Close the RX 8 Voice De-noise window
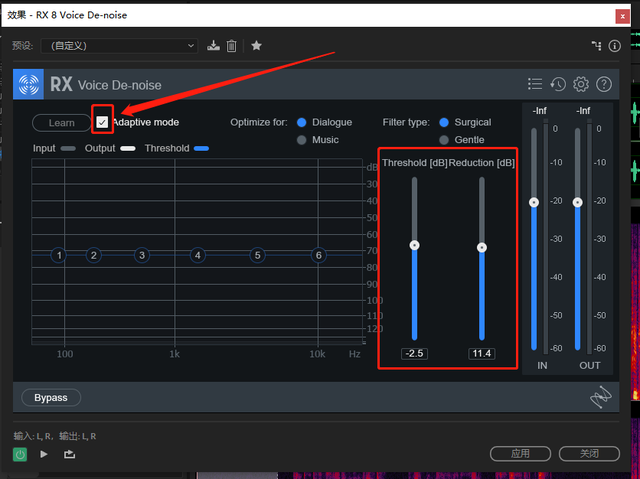The width and height of the screenshot is (640, 479). click(622, 16)
